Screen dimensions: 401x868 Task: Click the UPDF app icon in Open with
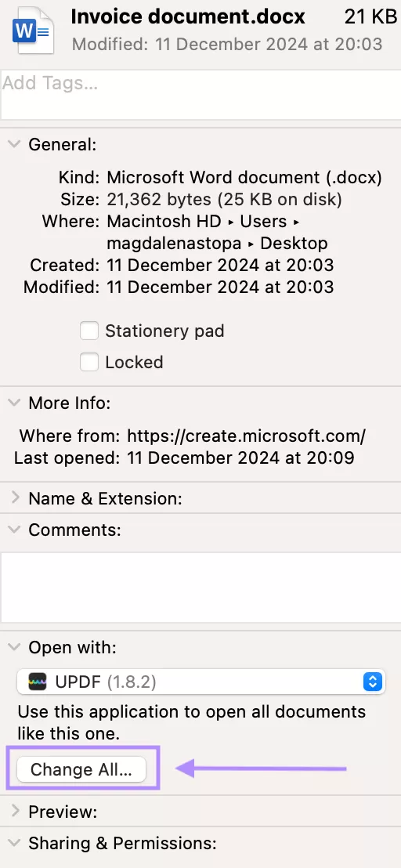click(38, 682)
